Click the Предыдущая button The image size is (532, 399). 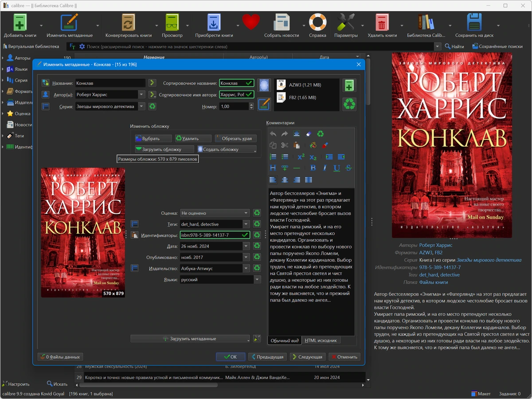[x=267, y=357]
